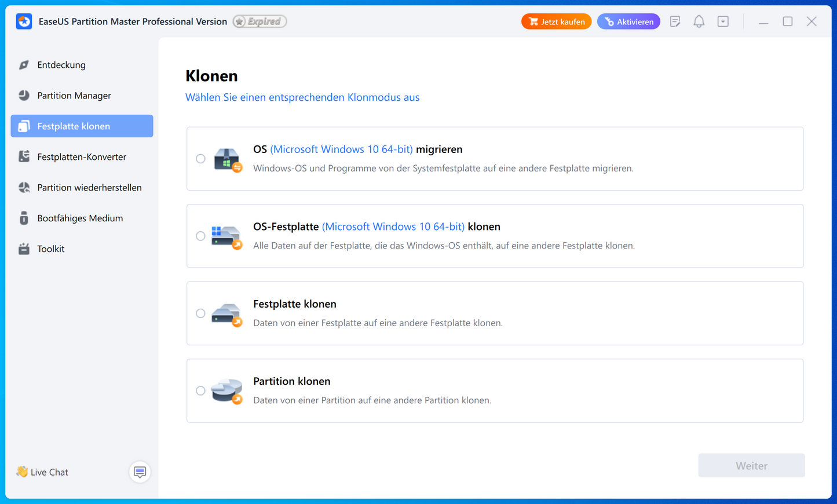
Task: Click the 'Wählen Sie einen entsprechenden Klonmodus aus' text
Action: pos(302,97)
